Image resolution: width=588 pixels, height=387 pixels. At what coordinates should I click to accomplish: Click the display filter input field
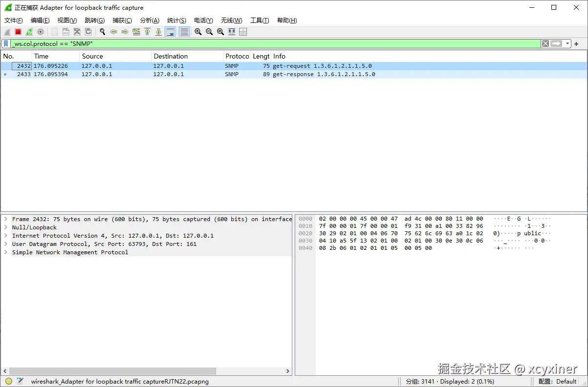(276, 44)
